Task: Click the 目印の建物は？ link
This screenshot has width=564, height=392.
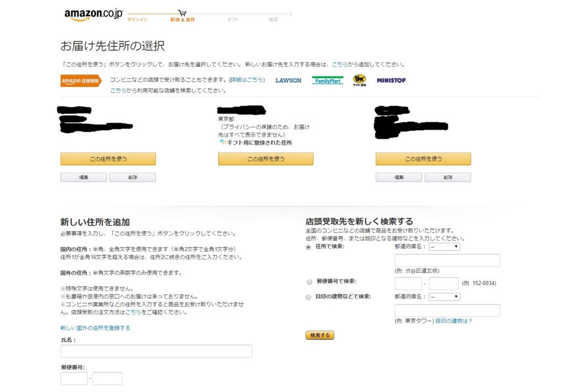Action: click(454, 321)
